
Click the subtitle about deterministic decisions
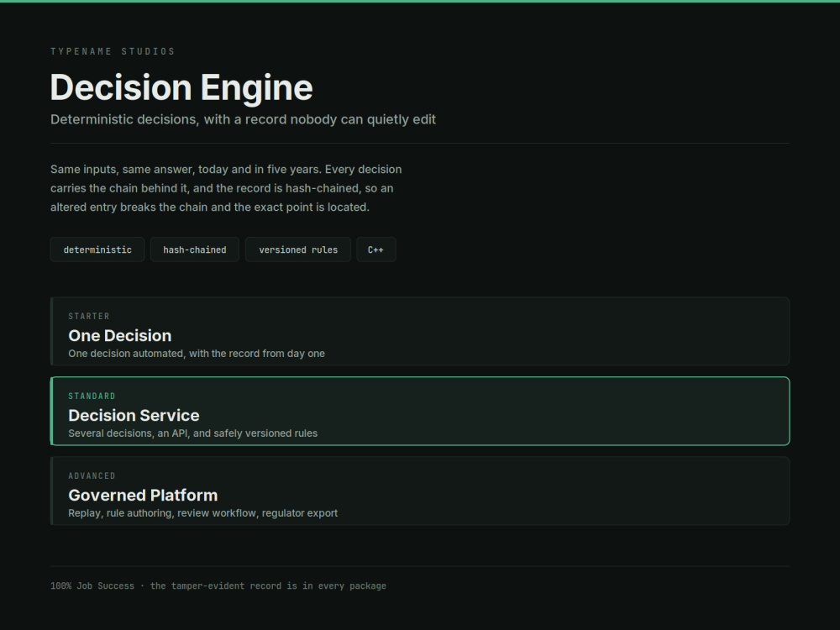coord(244,119)
